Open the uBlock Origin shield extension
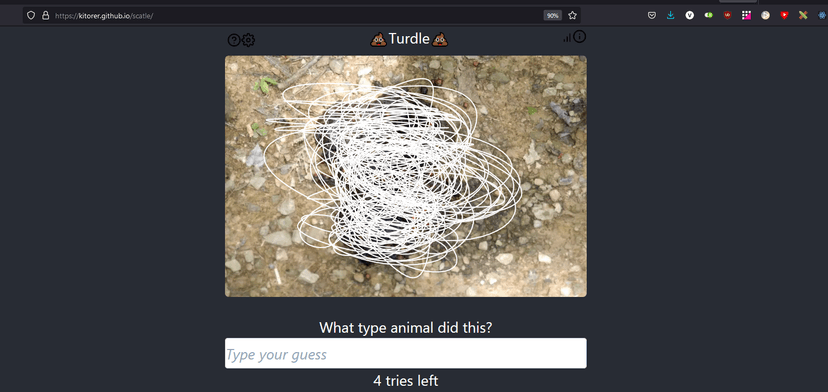 728,15
